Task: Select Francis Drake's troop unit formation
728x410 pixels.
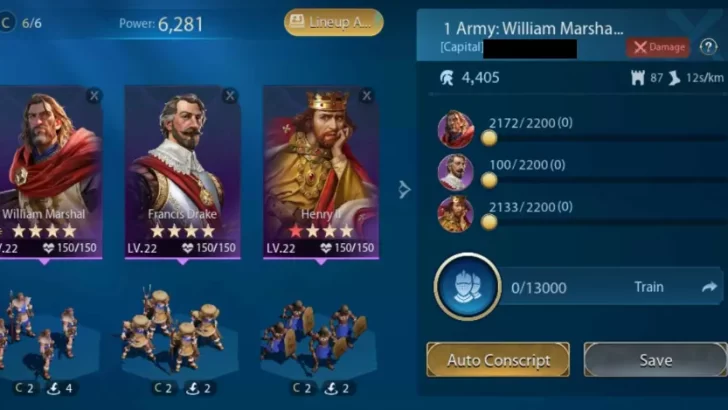Action: (174, 330)
